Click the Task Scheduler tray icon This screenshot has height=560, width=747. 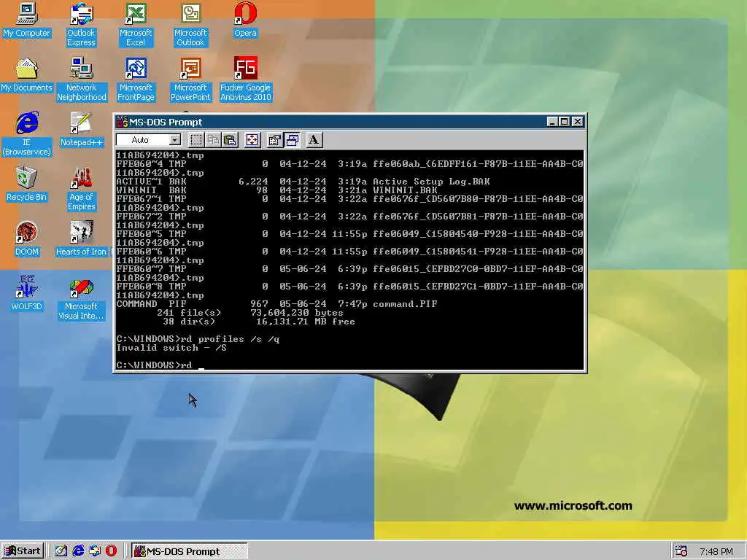(681, 551)
